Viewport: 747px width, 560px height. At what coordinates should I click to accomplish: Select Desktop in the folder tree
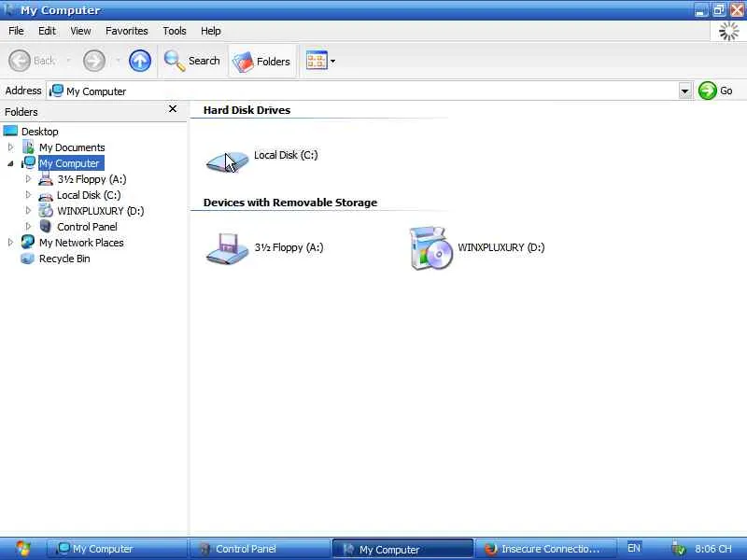(40, 132)
